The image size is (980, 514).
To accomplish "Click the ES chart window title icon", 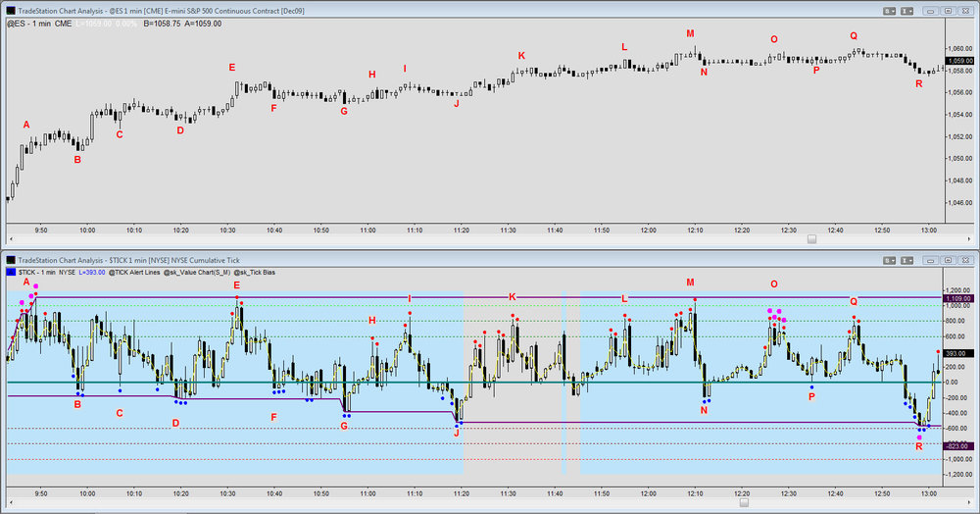I will click(11, 11).
